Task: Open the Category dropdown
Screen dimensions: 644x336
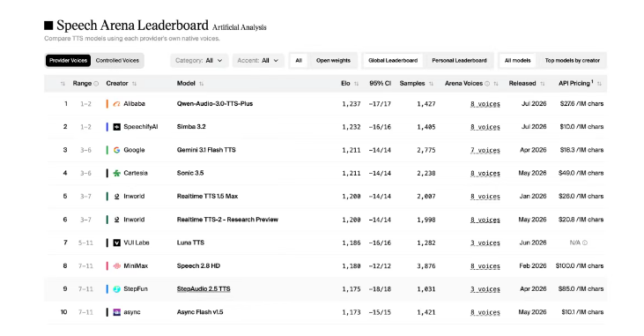Action: point(199,61)
